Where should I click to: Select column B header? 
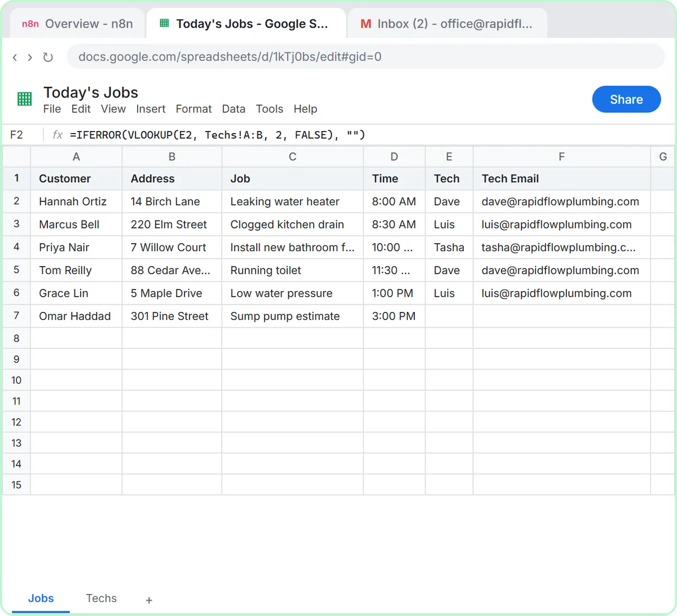(172, 157)
